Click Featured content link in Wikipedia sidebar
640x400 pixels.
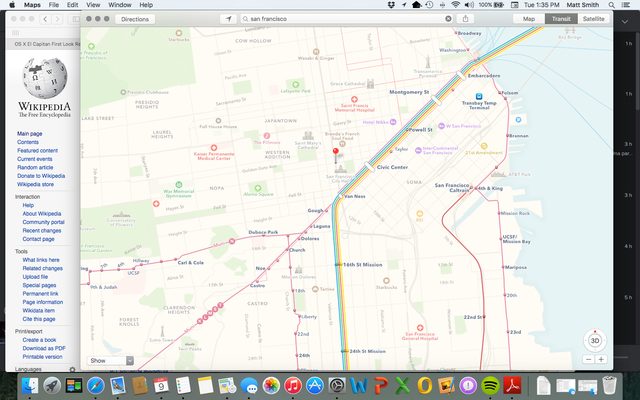point(37,150)
